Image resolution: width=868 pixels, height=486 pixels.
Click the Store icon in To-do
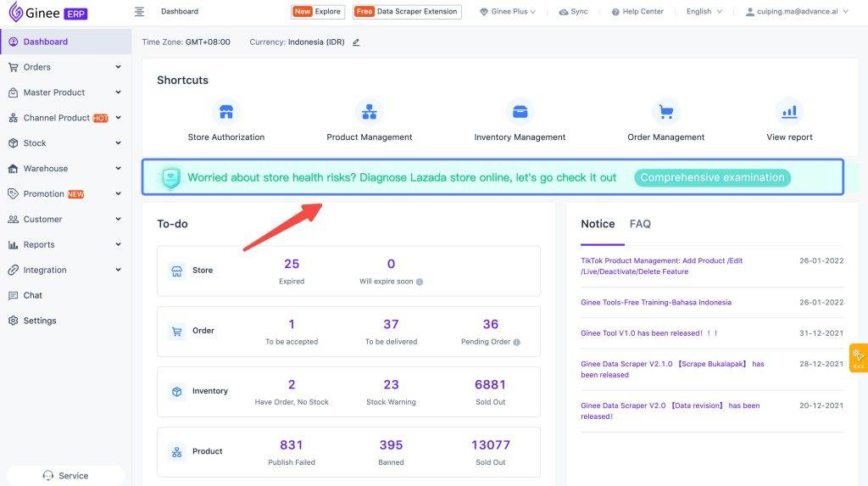click(176, 271)
